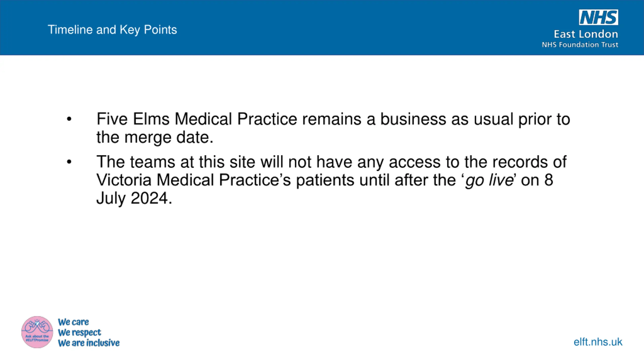Click 'Victoria Medical Practice's' text
644x362 pixels.
193,180
